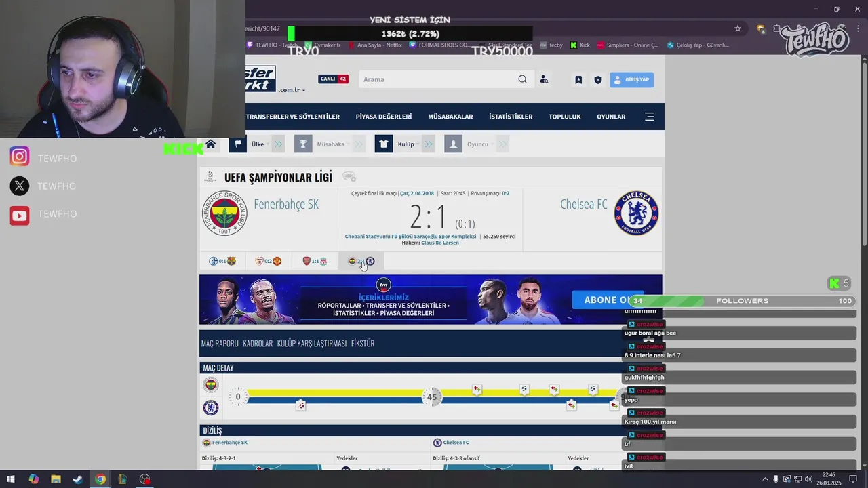The height and width of the screenshot is (488, 868).
Task: Click the Abone Ol banner button
Action: coord(608,300)
